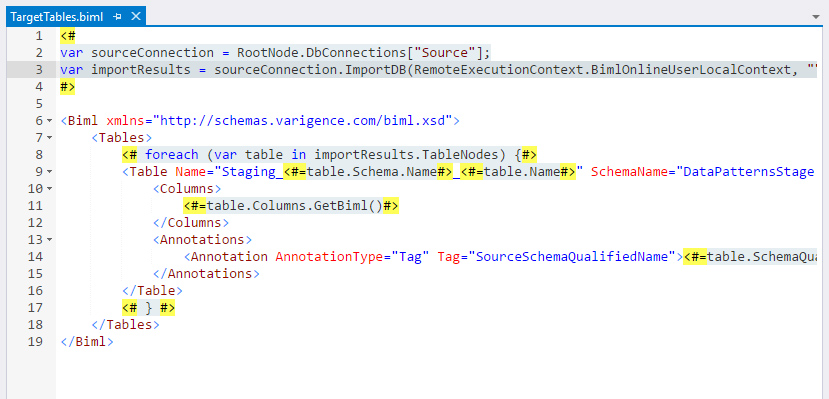Click line number 5 in gutter

pyautogui.click(x=38, y=104)
